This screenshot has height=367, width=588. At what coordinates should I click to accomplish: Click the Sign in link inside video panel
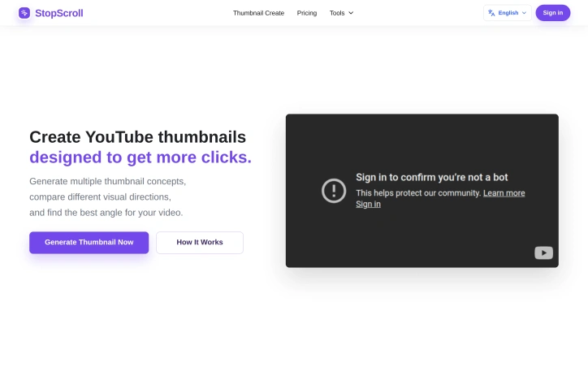[x=368, y=205]
